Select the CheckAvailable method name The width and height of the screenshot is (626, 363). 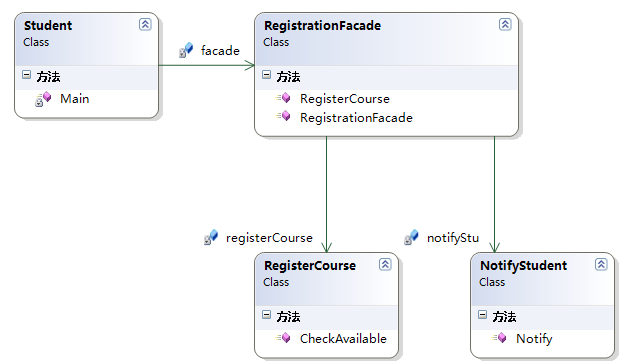(343, 339)
